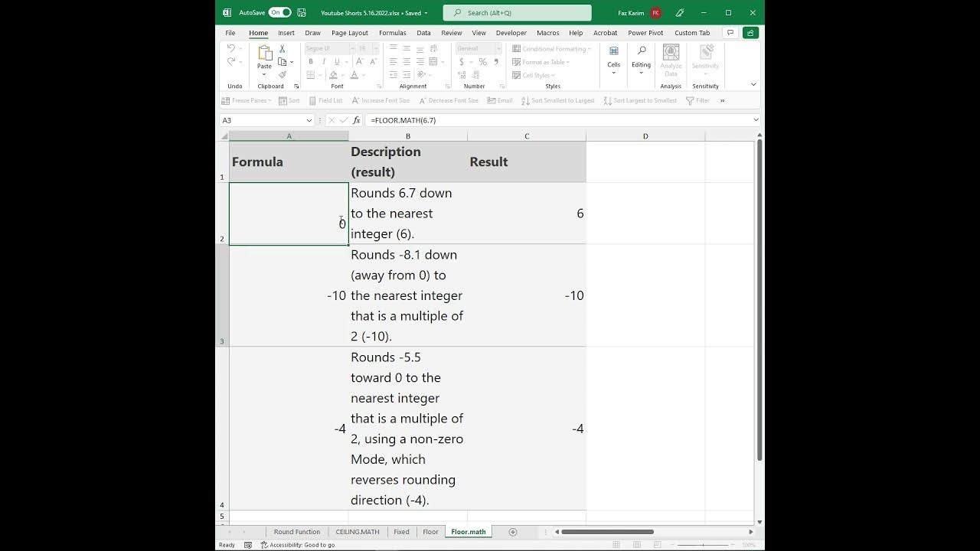Switch to Normal view in status bar
This screenshot has width=980, height=551.
pos(616,545)
